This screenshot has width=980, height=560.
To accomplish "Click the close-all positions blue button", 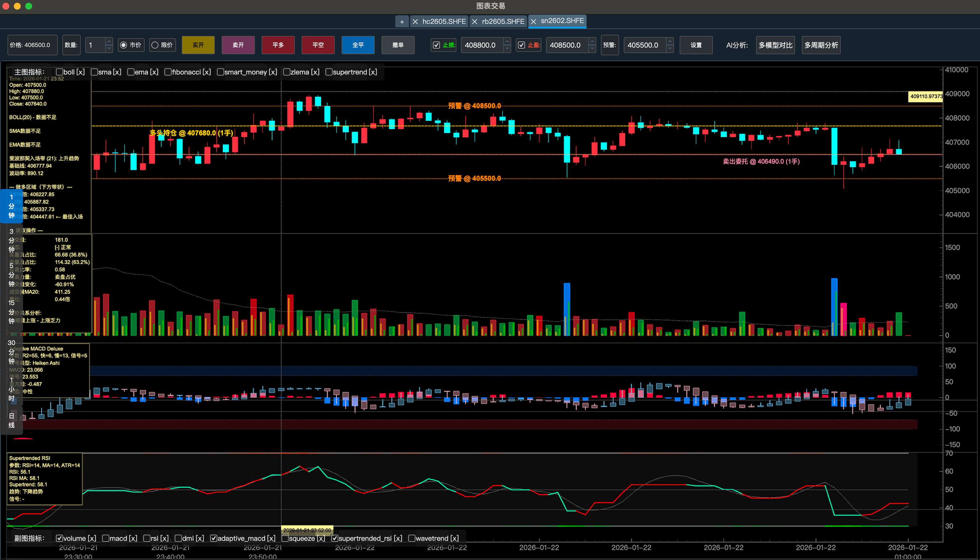I will coord(358,45).
